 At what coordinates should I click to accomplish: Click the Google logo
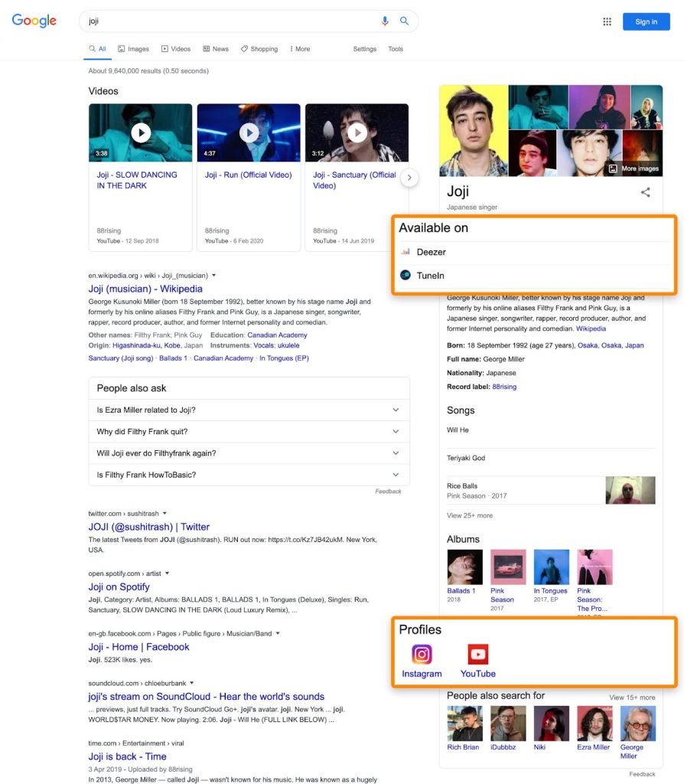point(34,21)
